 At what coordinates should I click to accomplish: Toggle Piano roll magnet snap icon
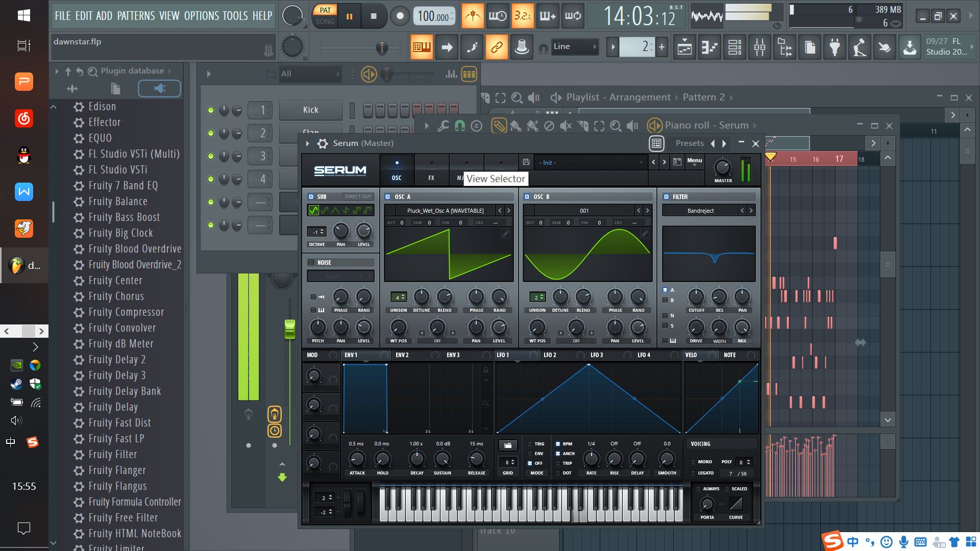pos(460,126)
